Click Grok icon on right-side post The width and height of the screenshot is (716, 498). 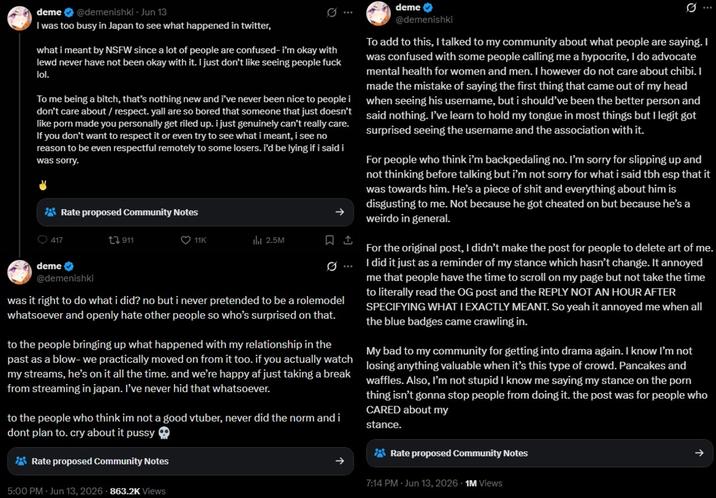coord(691,7)
